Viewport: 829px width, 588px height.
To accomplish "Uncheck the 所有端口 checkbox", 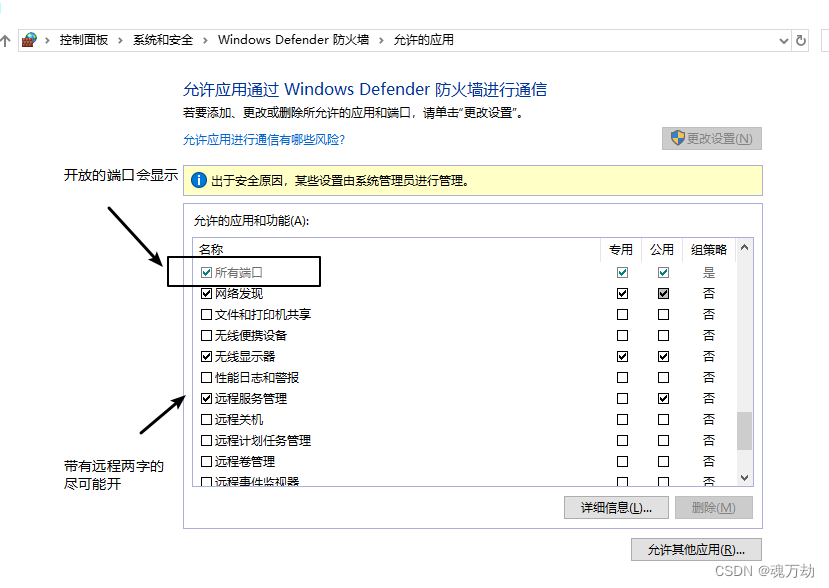I will click(206, 271).
